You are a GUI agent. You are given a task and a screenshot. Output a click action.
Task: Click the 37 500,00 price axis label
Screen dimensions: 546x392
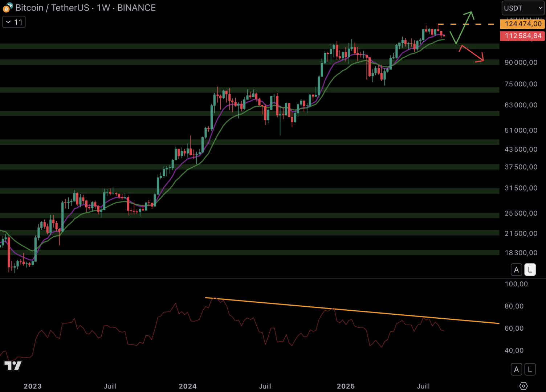tap(521, 167)
